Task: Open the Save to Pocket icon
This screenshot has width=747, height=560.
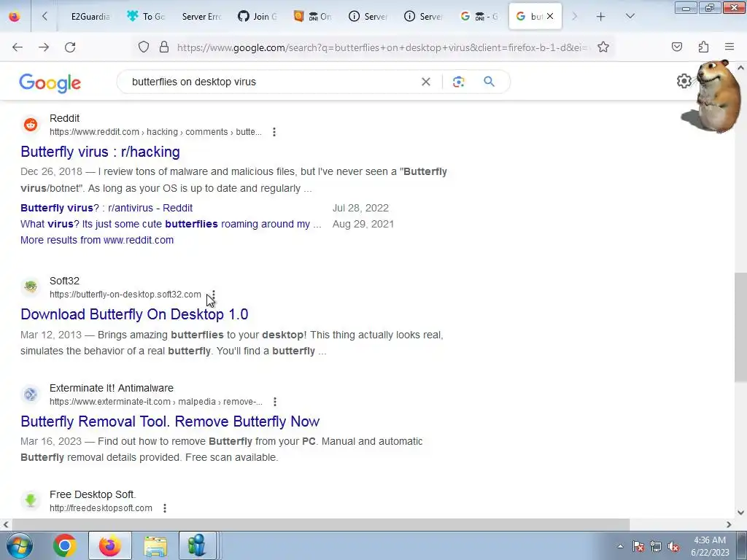Action: coord(677,47)
